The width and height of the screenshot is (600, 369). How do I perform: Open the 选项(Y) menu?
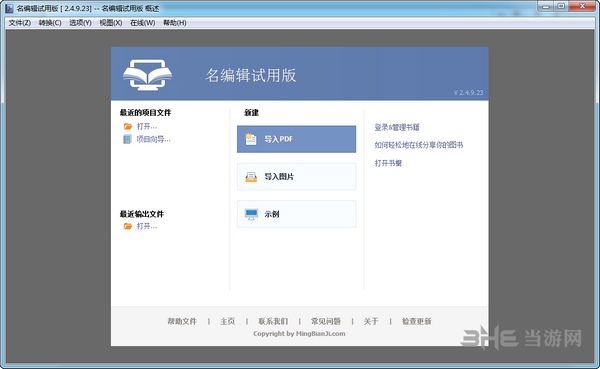coord(80,23)
